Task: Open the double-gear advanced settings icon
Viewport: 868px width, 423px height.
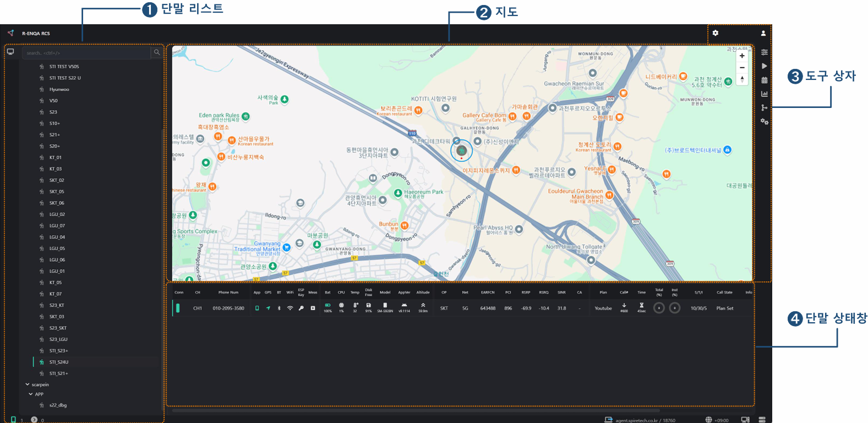Action: tap(764, 122)
